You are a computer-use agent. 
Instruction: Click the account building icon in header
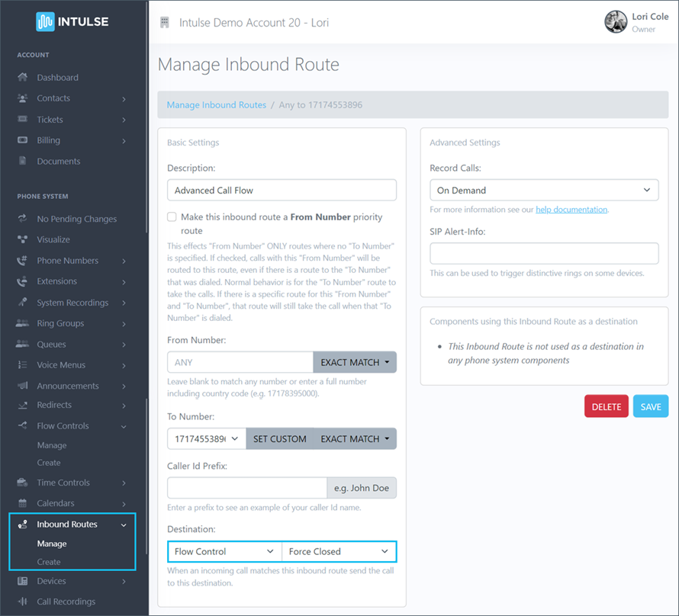165,23
